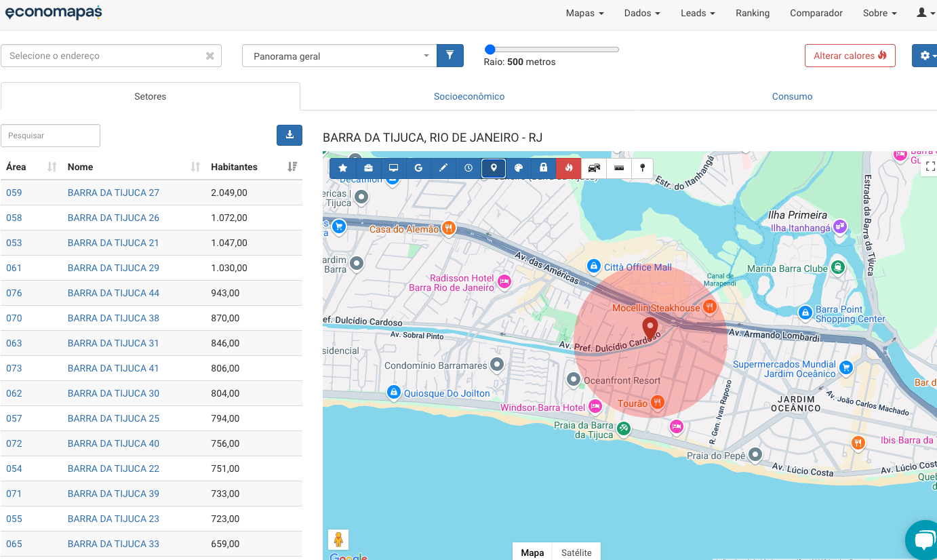The width and height of the screenshot is (937, 560).
Task: Expand the Mapas menu
Action: point(584,14)
